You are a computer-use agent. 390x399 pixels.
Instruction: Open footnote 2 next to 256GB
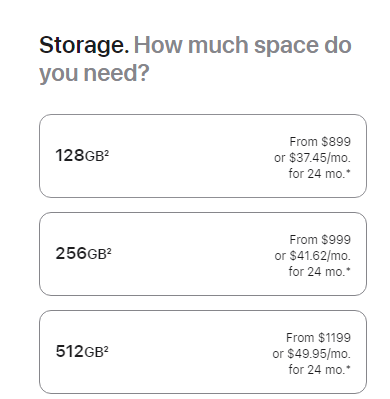click(109, 250)
